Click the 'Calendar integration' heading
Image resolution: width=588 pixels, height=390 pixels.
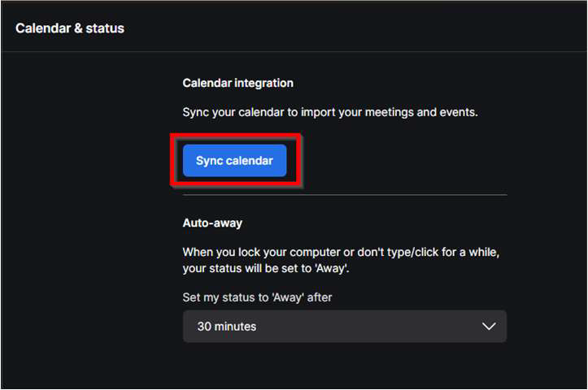tap(237, 83)
